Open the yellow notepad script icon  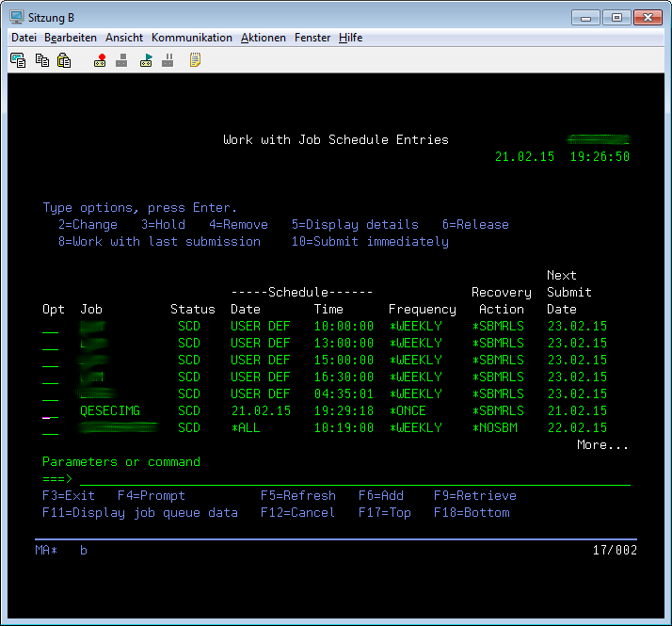click(195, 60)
